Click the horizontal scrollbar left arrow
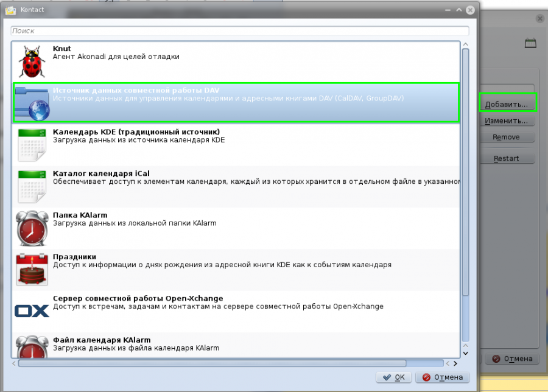Screen dimensions: 548x392 coord(14,363)
